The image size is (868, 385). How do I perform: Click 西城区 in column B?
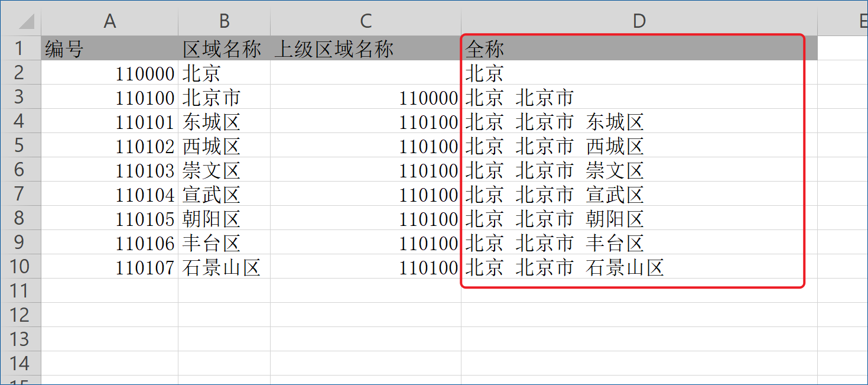224,145
